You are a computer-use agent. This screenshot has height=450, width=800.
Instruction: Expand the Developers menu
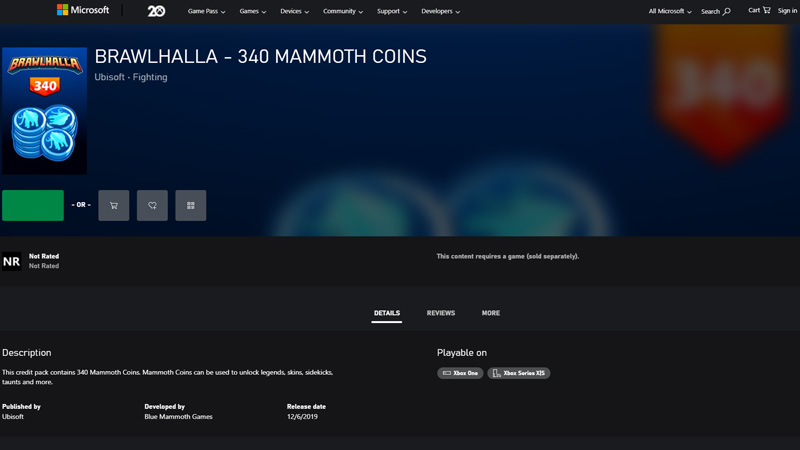coord(440,11)
